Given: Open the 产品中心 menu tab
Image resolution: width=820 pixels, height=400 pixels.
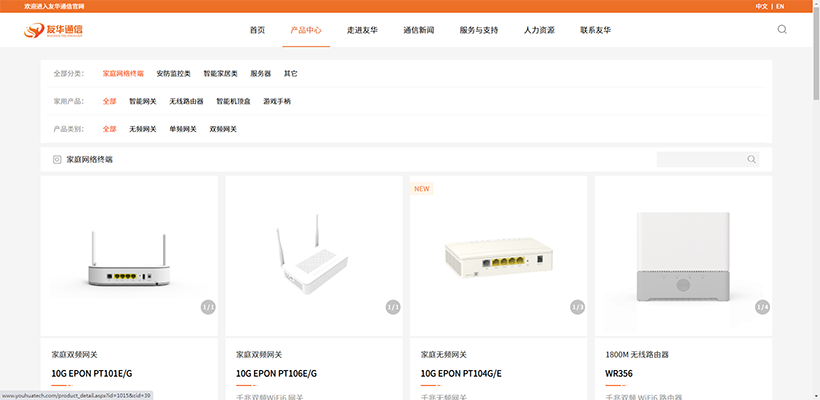Looking at the screenshot, I should click(306, 30).
